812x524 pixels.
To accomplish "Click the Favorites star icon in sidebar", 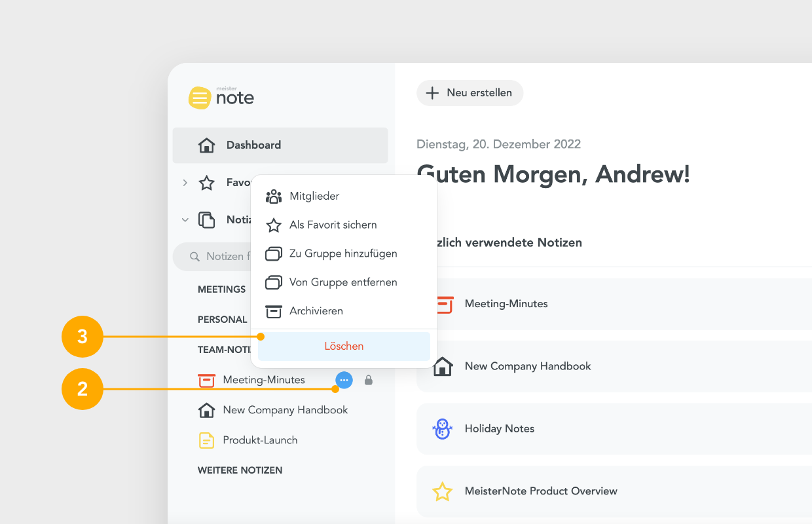I will pos(206,183).
